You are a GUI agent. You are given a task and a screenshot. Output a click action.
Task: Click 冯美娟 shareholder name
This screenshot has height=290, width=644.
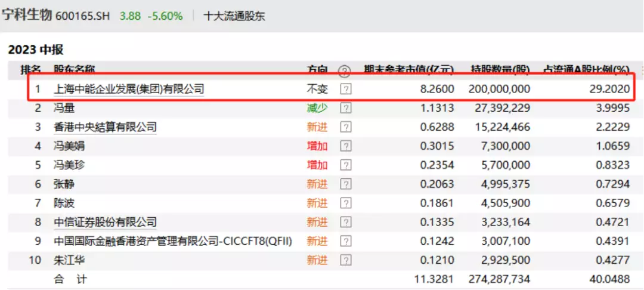pyautogui.click(x=69, y=146)
